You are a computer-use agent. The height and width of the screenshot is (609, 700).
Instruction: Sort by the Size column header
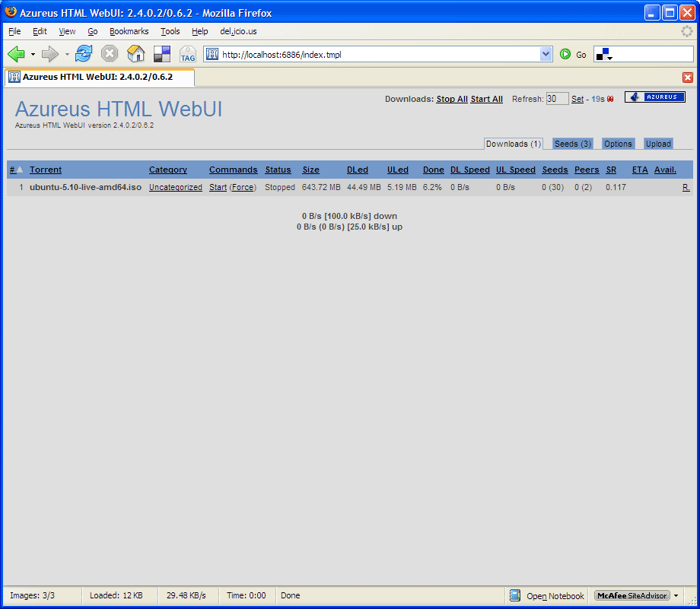pyautogui.click(x=310, y=170)
